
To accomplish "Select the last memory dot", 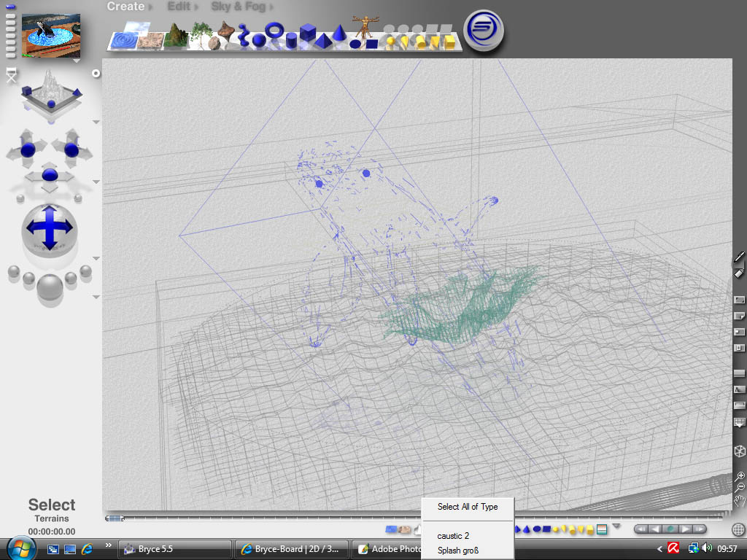I will pyautogui.click(x=10, y=55).
